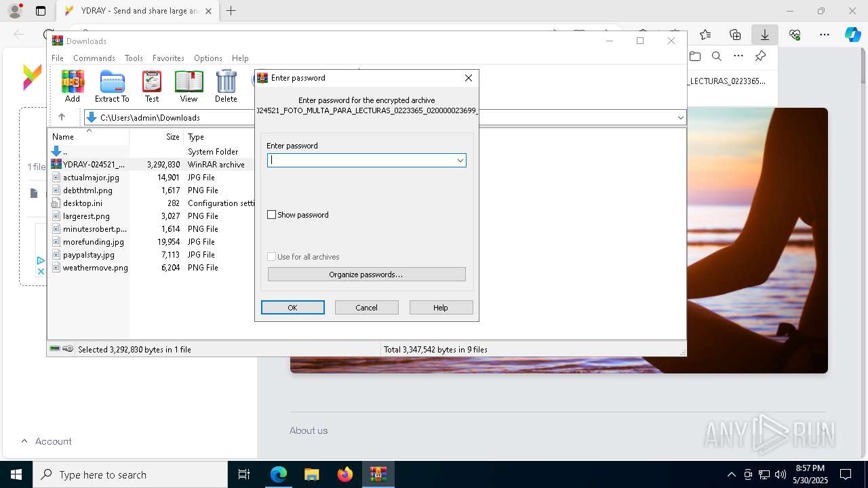Select largerest.png in the file list
The height and width of the screenshot is (488, 868).
click(86, 216)
